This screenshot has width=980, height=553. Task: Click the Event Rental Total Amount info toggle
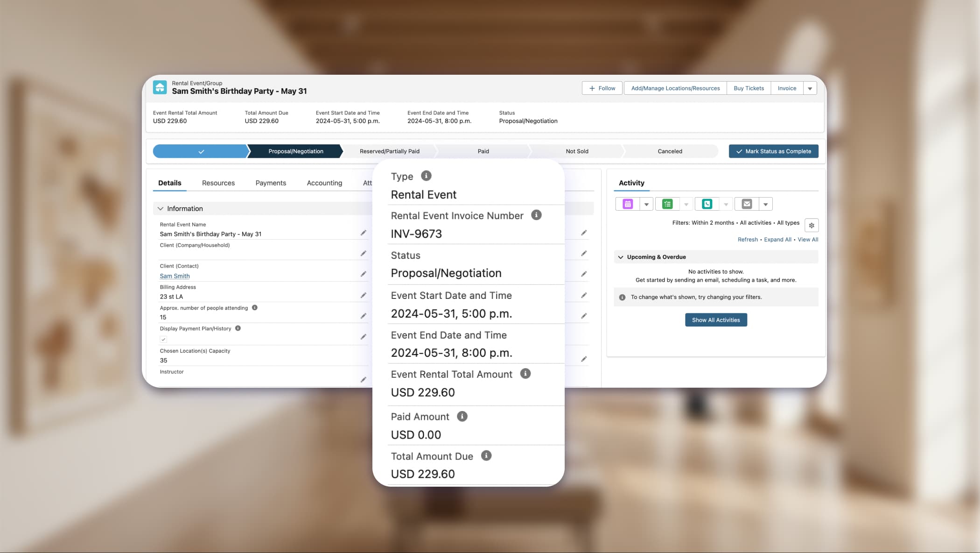[x=525, y=373]
